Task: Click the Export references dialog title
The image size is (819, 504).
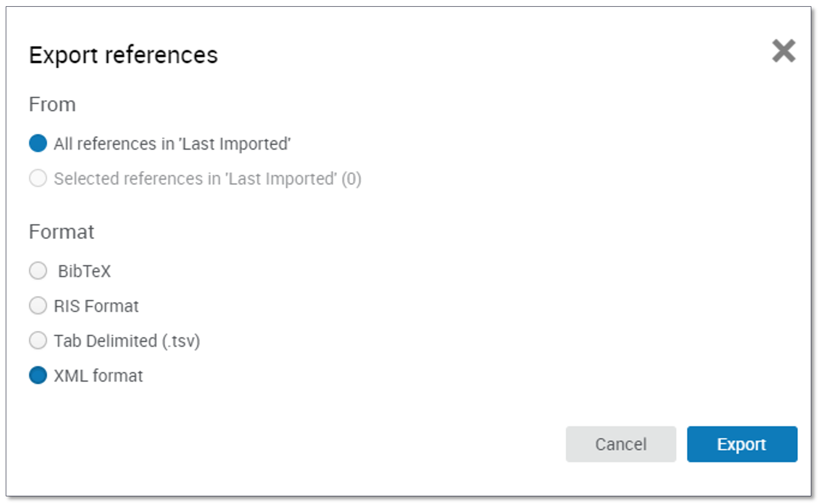Action: coord(123,55)
